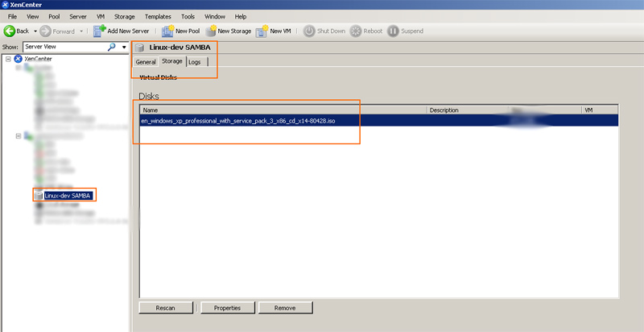This screenshot has width=644, height=332.
Task: Select Linux-dev SAMBA in the tree
Action: point(68,196)
